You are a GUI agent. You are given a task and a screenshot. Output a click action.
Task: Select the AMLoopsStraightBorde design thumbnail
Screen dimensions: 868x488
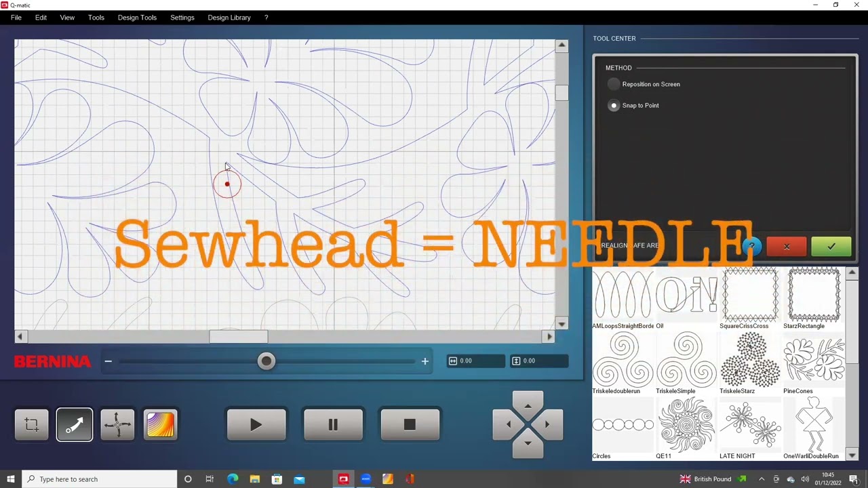[x=623, y=295]
